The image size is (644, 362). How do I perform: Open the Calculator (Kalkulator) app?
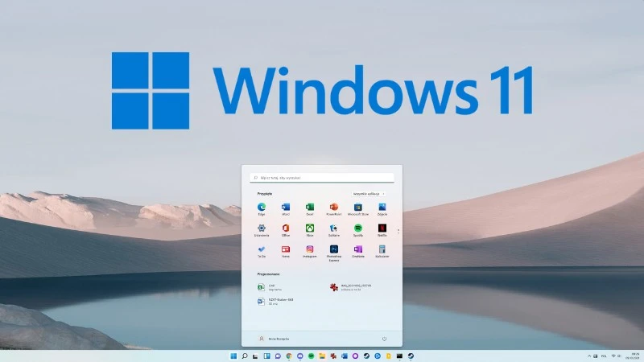[x=382, y=251]
